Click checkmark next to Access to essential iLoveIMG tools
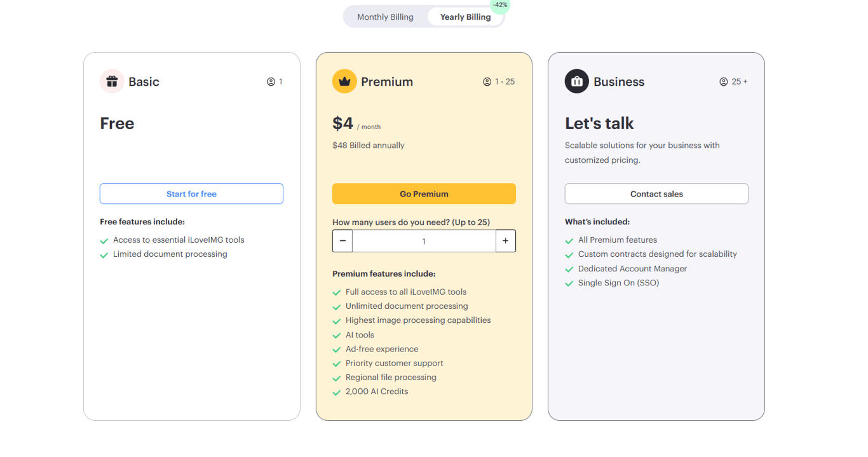 [104, 241]
